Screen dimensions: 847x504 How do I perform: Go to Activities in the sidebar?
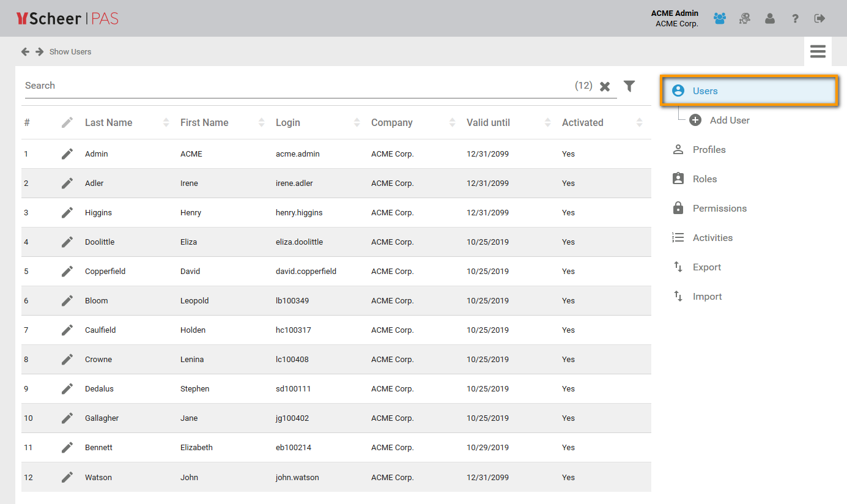pos(712,238)
